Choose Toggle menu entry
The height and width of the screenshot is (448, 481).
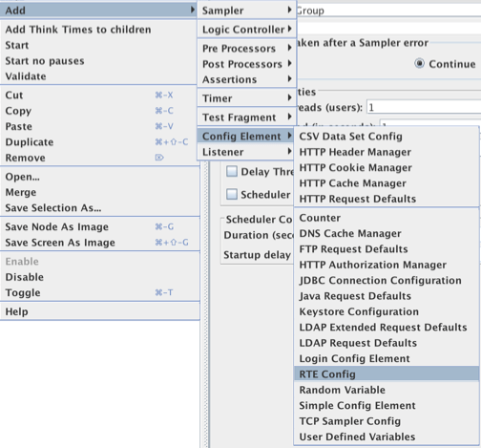[100, 292]
